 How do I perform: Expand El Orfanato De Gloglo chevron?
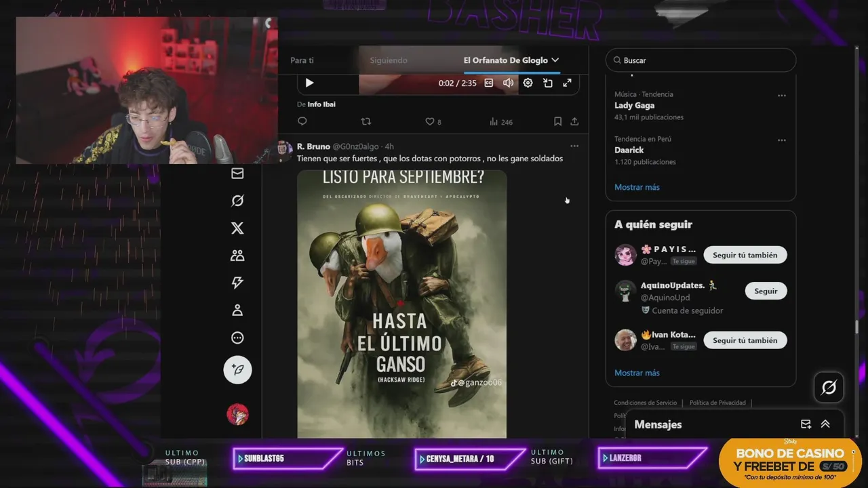coord(555,60)
